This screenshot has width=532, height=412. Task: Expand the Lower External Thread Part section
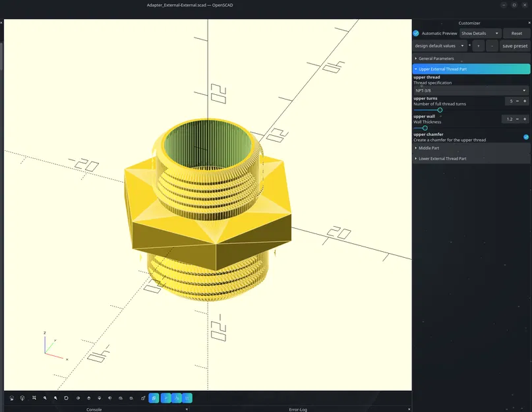tap(440, 158)
